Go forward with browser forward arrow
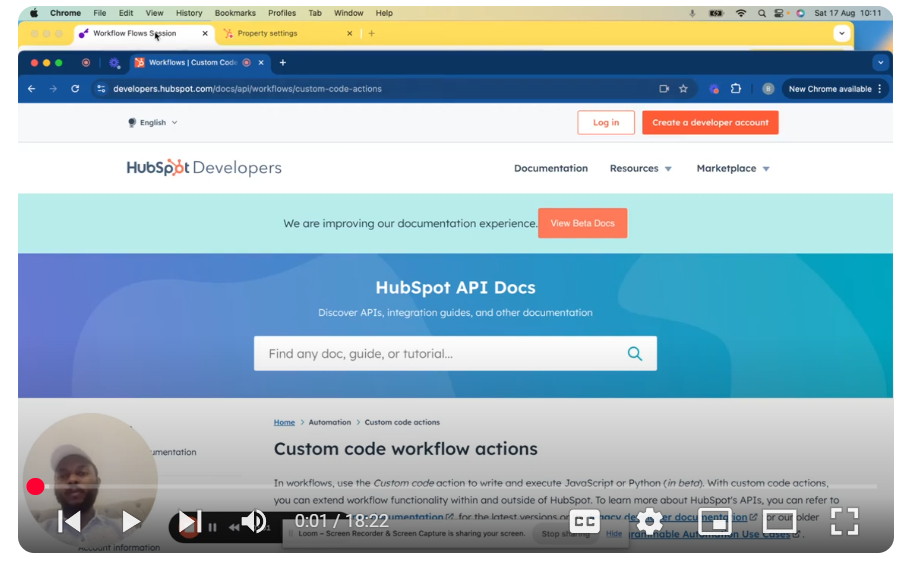The width and height of the screenshot is (905, 562). click(53, 89)
